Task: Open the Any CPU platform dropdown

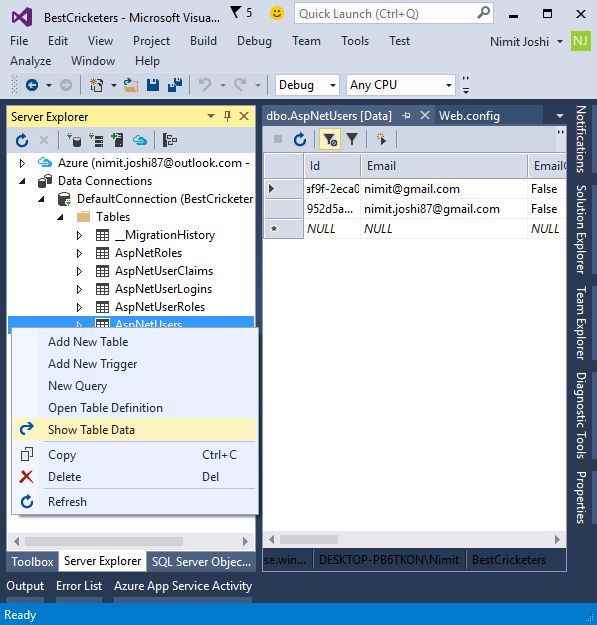Action: pos(401,85)
